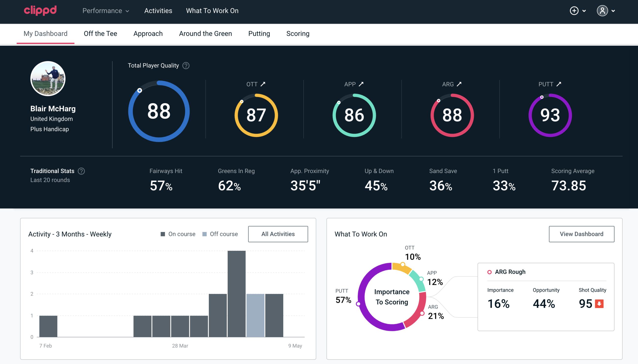This screenshot has height=364, width=638.
Task: Select the Around the Green menu item
Action: pos(205,33)
